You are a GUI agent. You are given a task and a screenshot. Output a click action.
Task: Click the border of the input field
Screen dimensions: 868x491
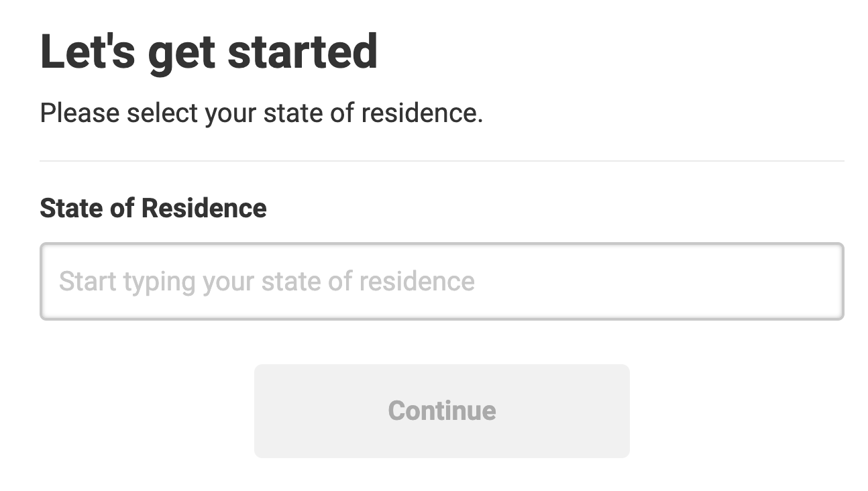point(442,245)
